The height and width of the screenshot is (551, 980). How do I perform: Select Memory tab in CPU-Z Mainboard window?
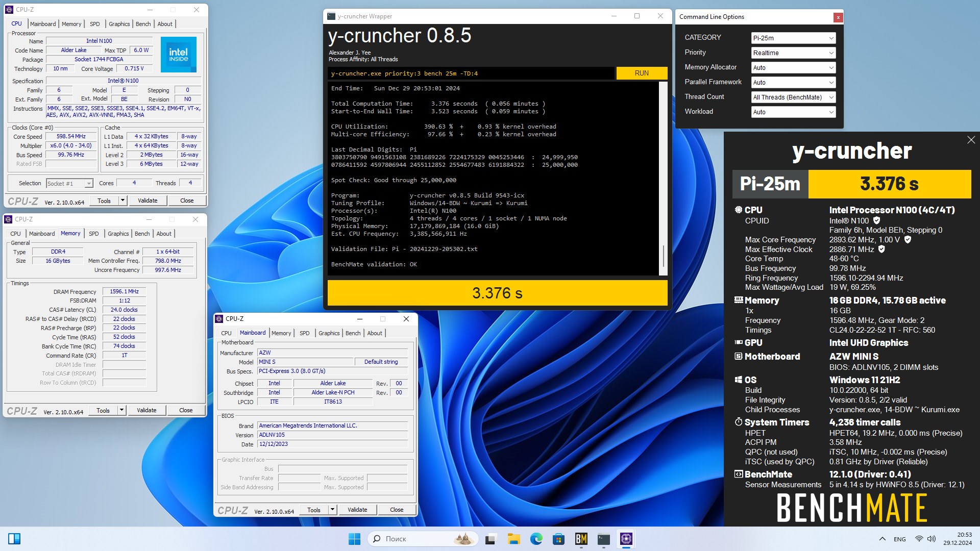point(281,333)
